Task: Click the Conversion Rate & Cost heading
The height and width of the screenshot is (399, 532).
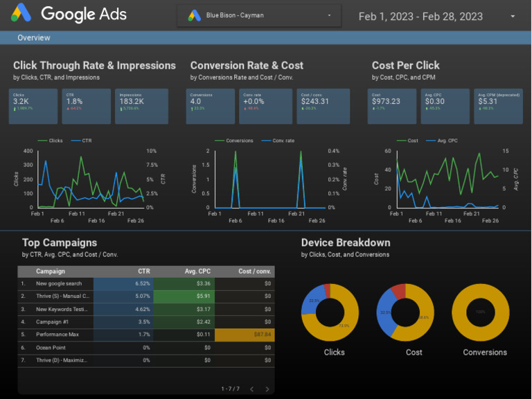Action: (247, 65)
